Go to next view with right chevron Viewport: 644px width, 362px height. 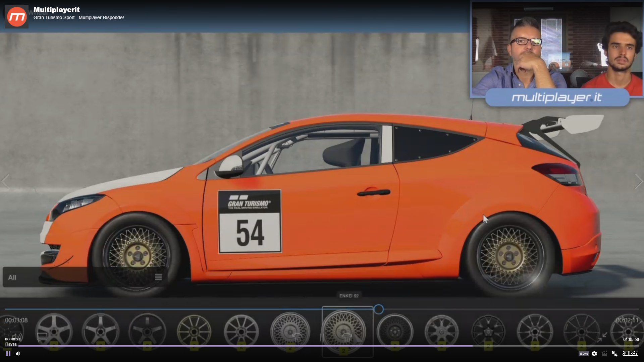[x=638, y=181]
